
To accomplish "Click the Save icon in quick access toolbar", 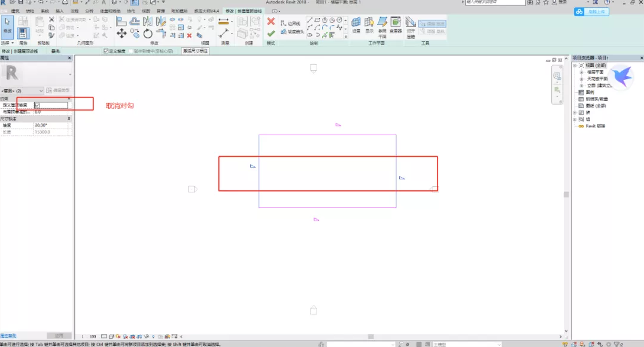I will point(20,2).
